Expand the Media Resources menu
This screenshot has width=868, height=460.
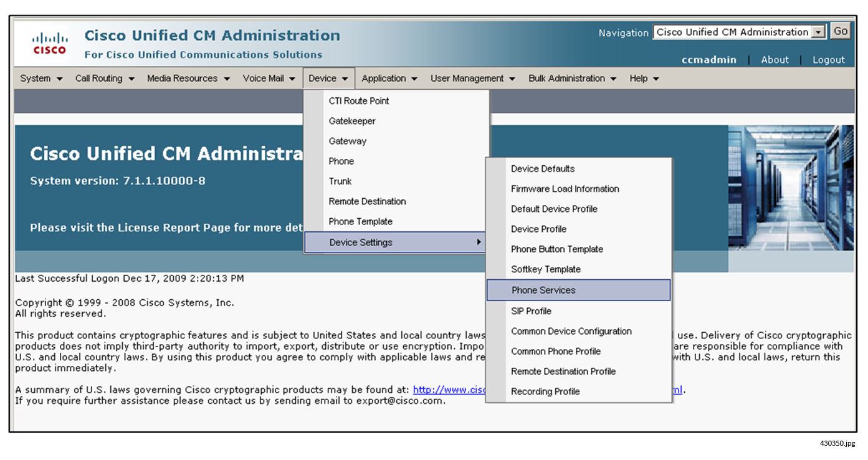[x=189, y=79]
